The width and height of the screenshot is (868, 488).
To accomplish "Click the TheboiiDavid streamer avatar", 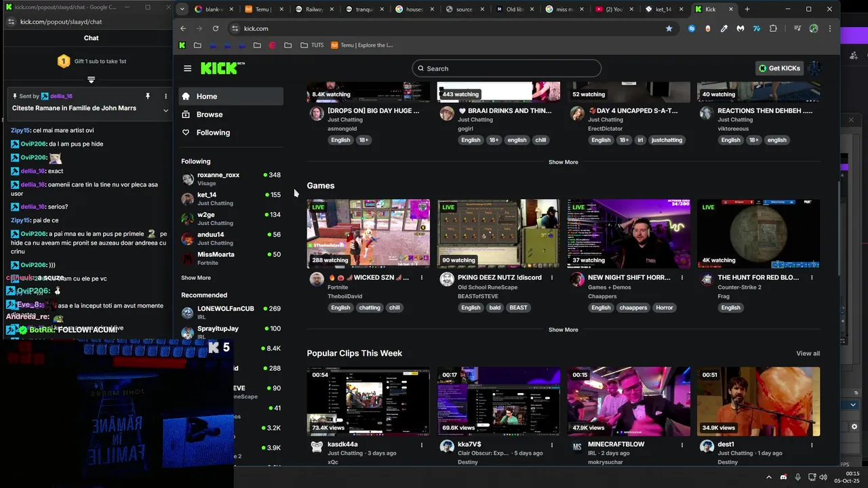I will tap(317, 279).
